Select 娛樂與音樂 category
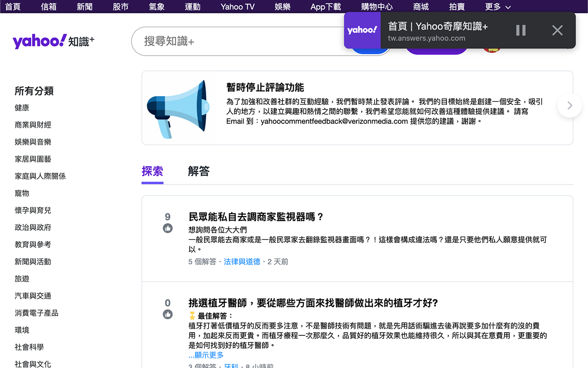This screenshot has width=588, height=368. [x=33, y=142]
